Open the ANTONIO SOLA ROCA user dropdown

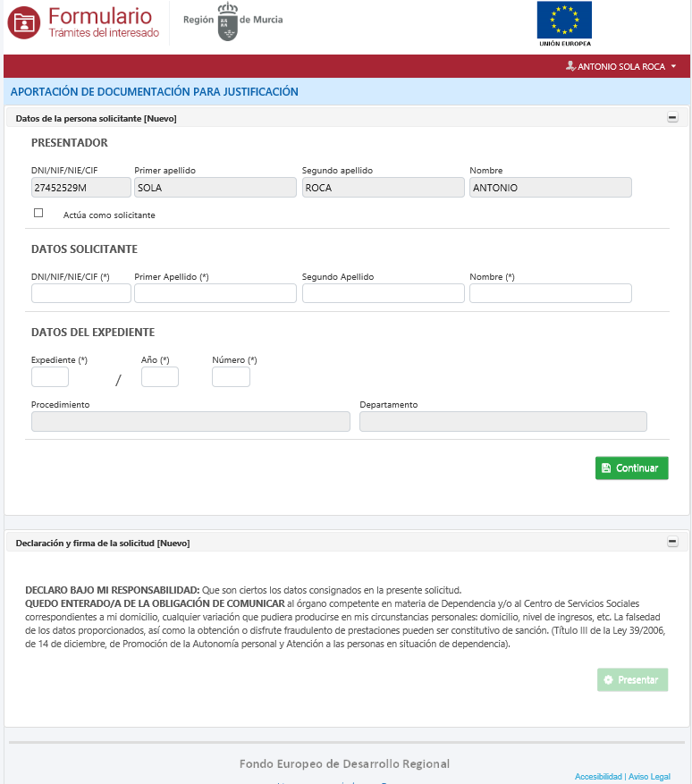[622, 66]
